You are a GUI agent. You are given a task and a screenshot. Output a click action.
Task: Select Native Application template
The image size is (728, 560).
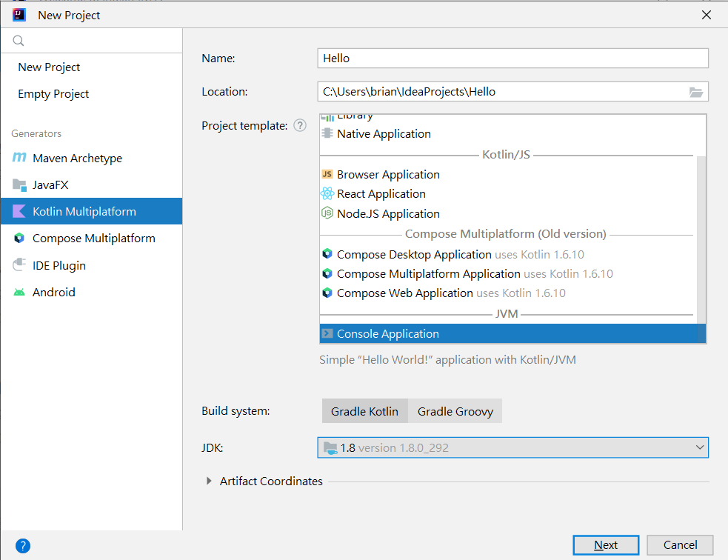[508, 134]
